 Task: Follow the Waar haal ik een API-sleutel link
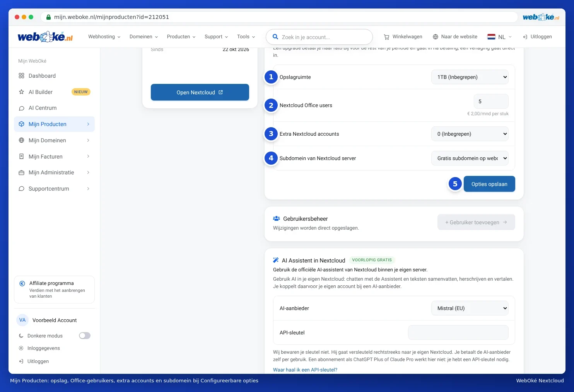coord(305,370)
